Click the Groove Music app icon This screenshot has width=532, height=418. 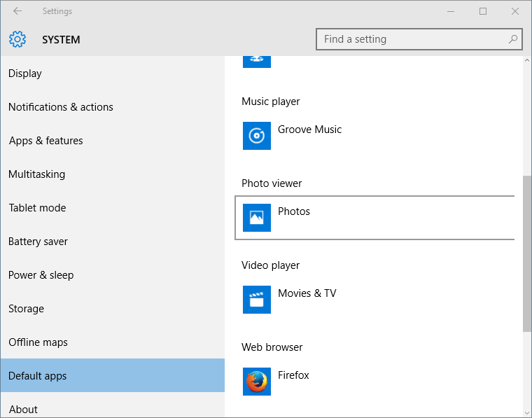pos(256,136)
